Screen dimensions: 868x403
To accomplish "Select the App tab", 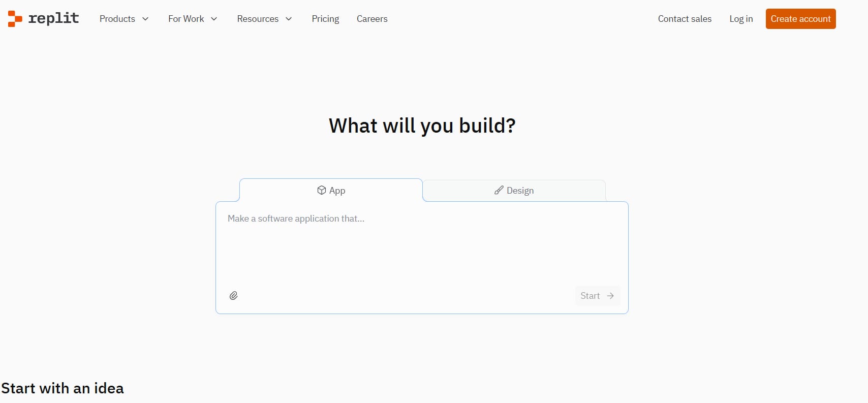I will coord(331,190).
